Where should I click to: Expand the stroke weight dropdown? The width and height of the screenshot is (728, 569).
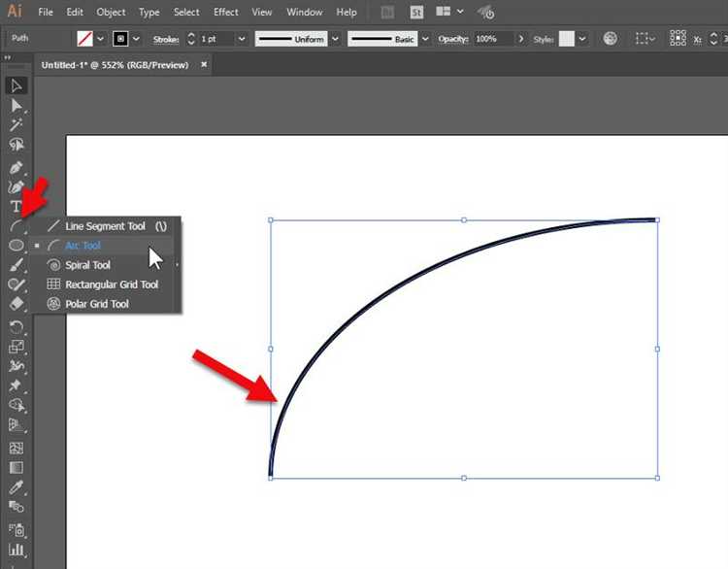click(242, 39)
